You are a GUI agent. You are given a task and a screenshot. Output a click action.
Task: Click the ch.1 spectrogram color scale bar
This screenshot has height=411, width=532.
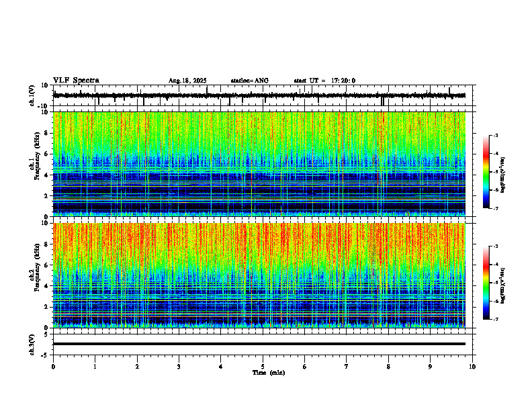click(486, 172)
